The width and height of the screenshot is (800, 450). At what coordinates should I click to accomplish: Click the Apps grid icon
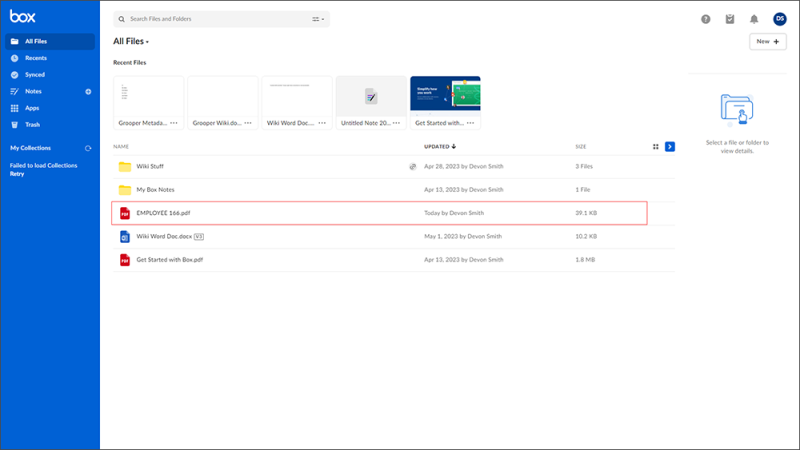[x=14, y=108]
